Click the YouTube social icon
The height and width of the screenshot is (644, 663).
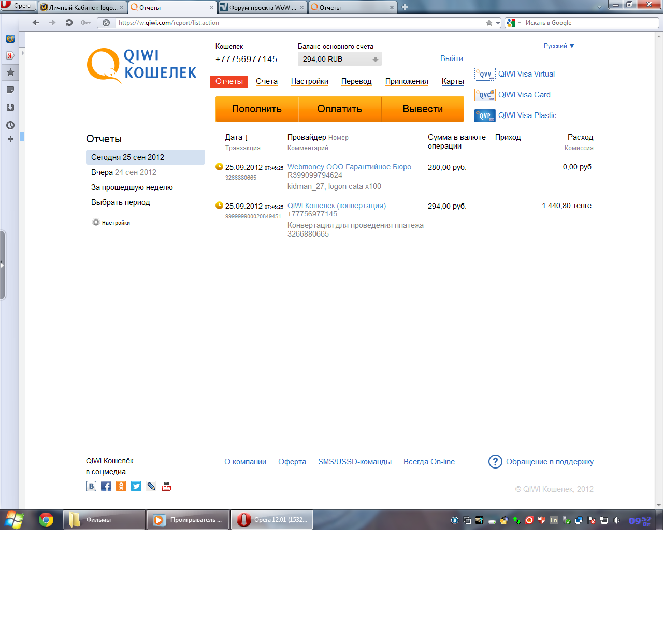tap(166, 486)
